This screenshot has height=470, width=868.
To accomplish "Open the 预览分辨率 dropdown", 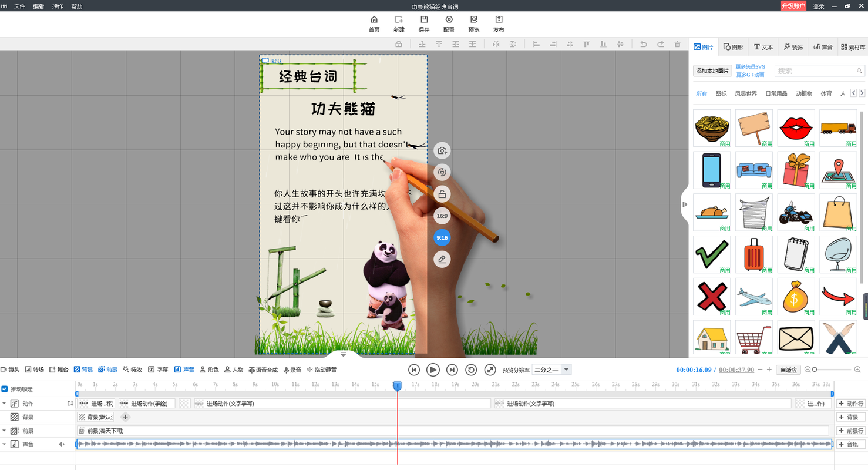I will 551,370.
